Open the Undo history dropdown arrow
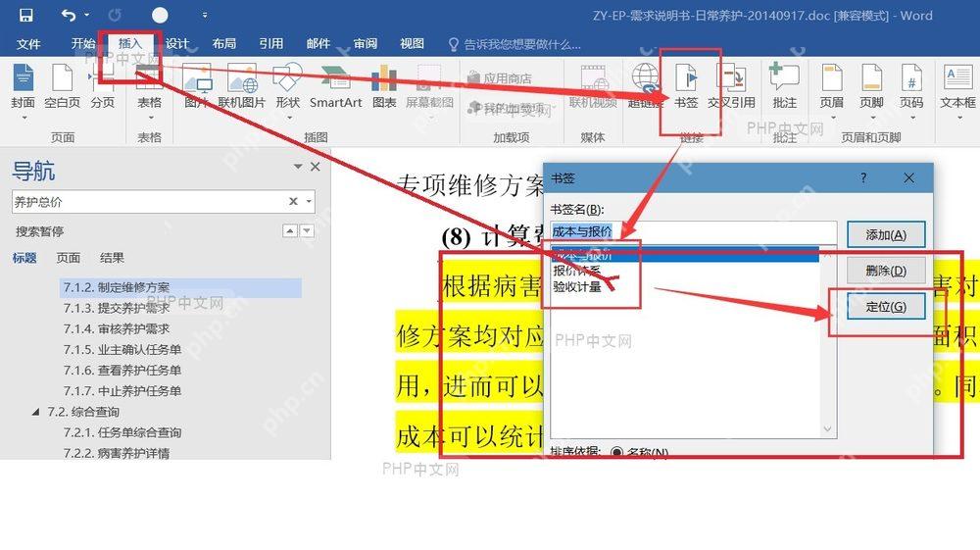This screenshot has height=550, width=980. click(87, 15)
